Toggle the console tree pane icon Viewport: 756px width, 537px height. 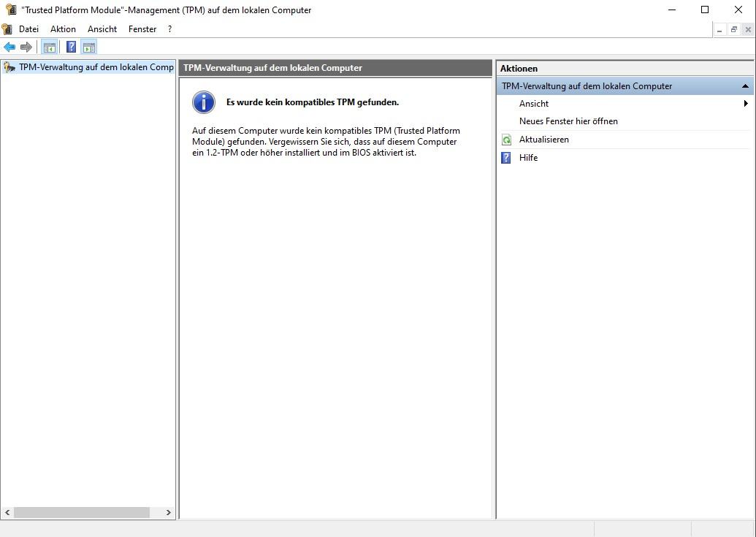pos(49,47)
